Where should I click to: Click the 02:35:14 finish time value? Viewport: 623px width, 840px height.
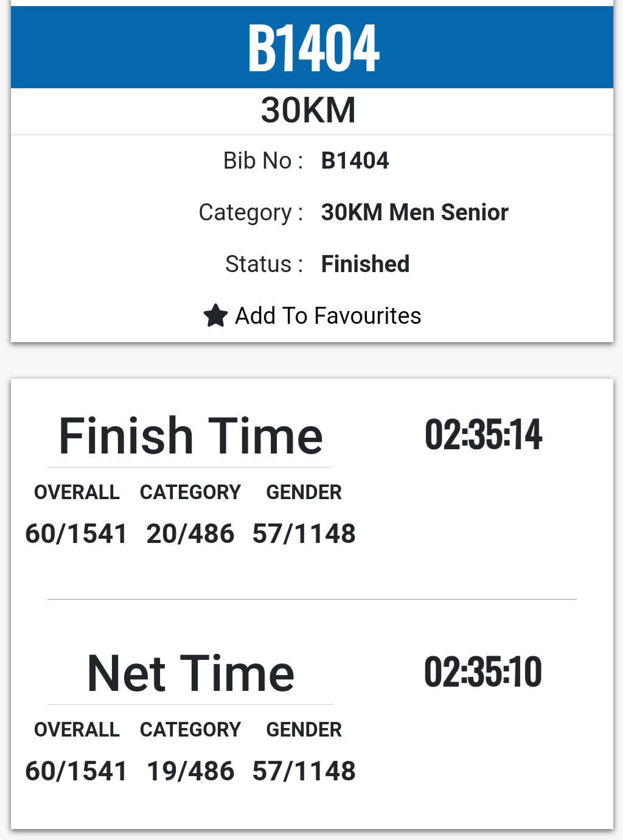(483, 435)
